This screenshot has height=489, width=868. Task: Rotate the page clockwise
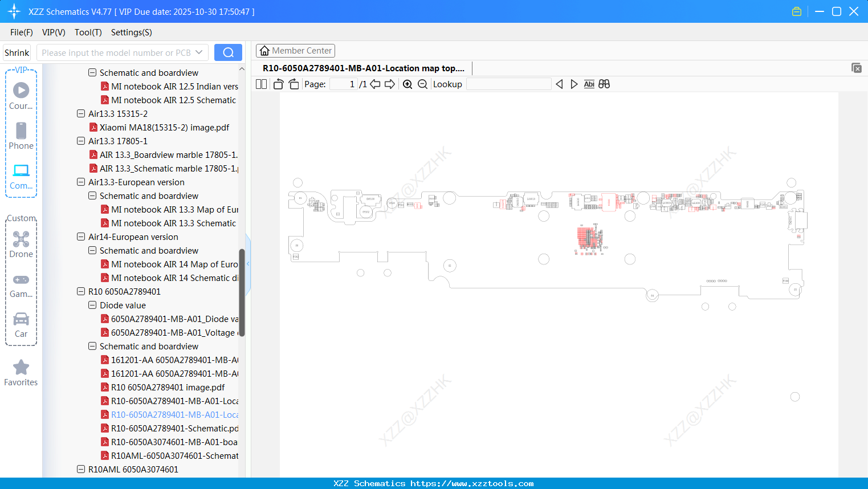294,84
